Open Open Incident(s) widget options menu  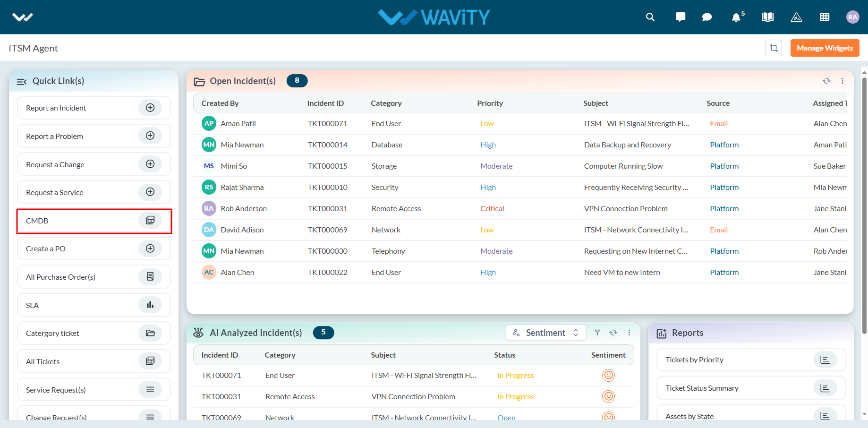pos(842,81)
